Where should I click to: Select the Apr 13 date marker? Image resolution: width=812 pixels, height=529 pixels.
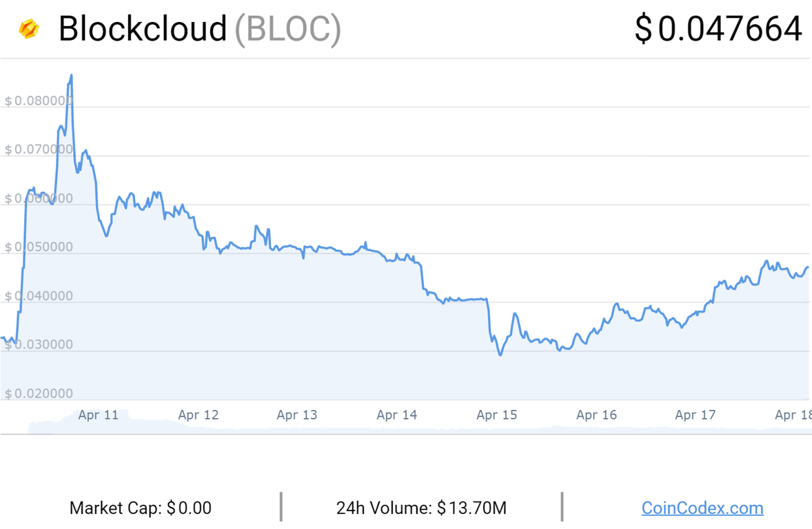[x=297, y=415]
